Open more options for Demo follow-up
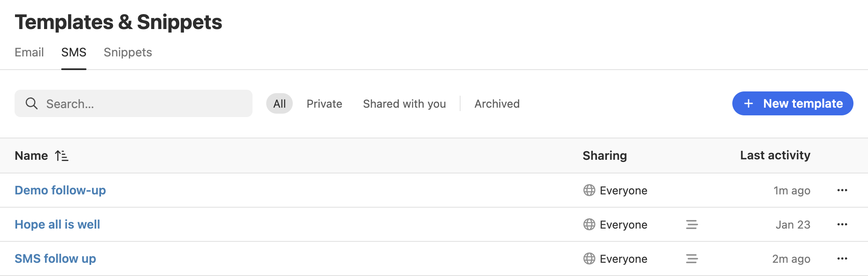The height and width of the screenshot is (276, 868). pos(842,190)
